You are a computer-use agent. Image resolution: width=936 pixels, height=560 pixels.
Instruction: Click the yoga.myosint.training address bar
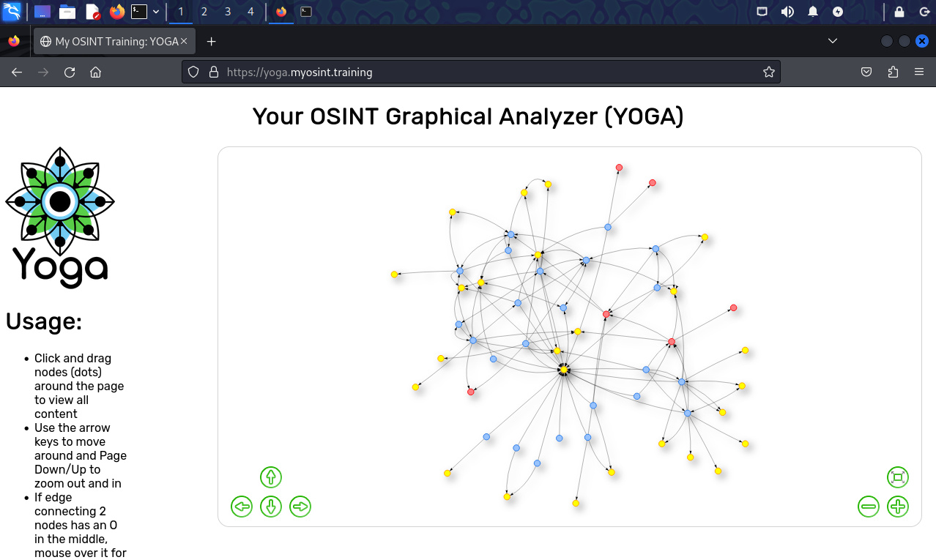tap(476, 72)
